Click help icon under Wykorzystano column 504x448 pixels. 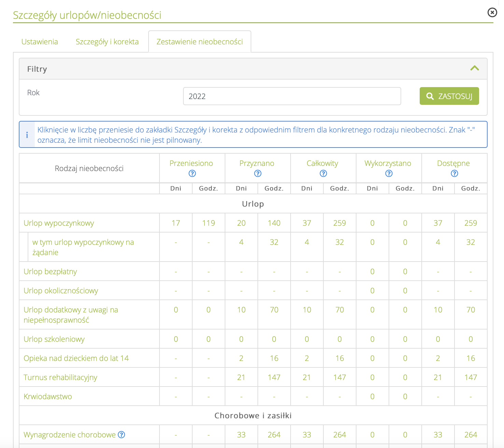389,173
